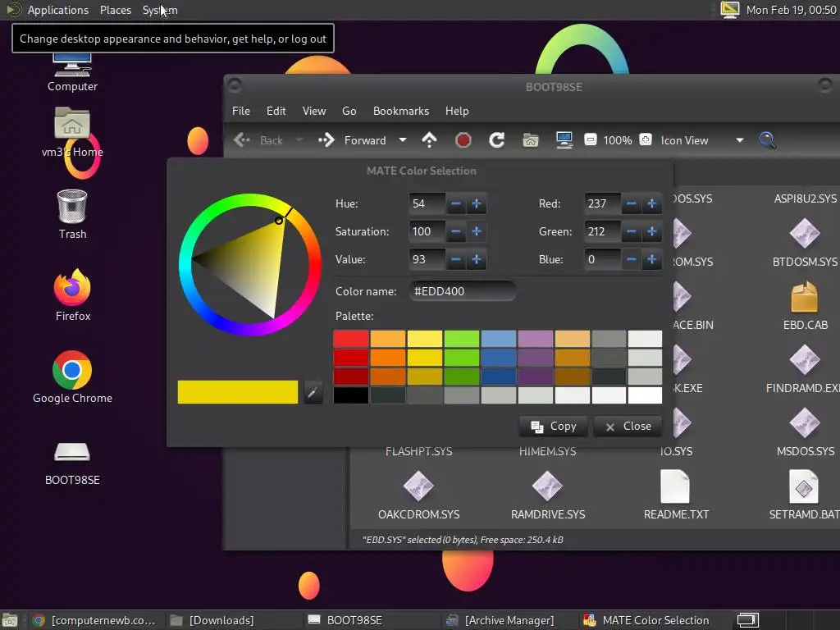Viewport: 840px width, 630px height.
Task: Open the Edit menu
Action: click(276, 111)
